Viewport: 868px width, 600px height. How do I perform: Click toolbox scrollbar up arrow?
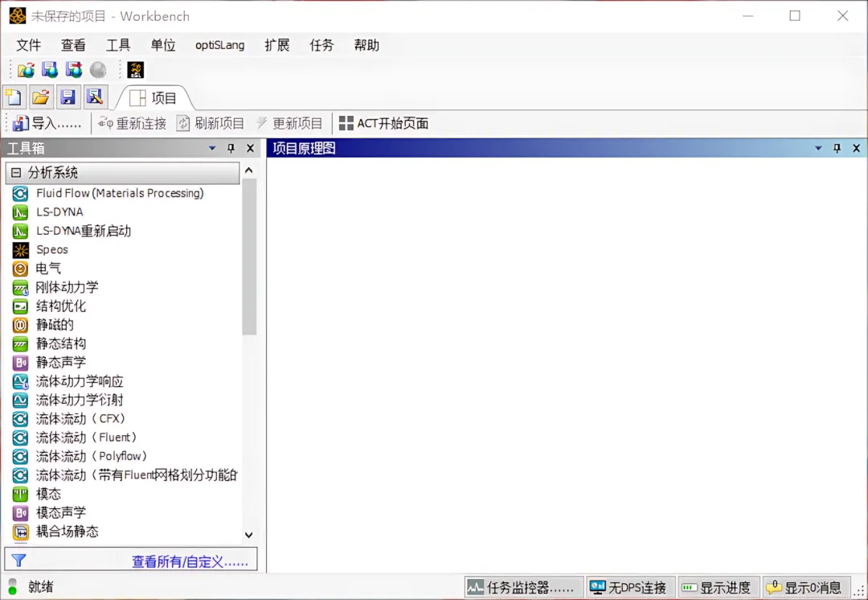[x=249, y=171]
